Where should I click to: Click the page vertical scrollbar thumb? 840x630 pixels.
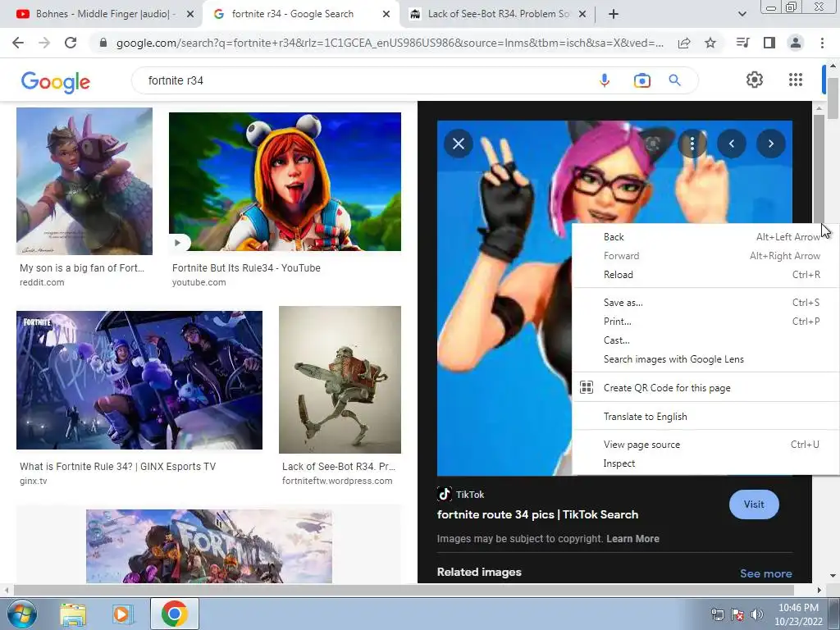(x=833, y=98)
